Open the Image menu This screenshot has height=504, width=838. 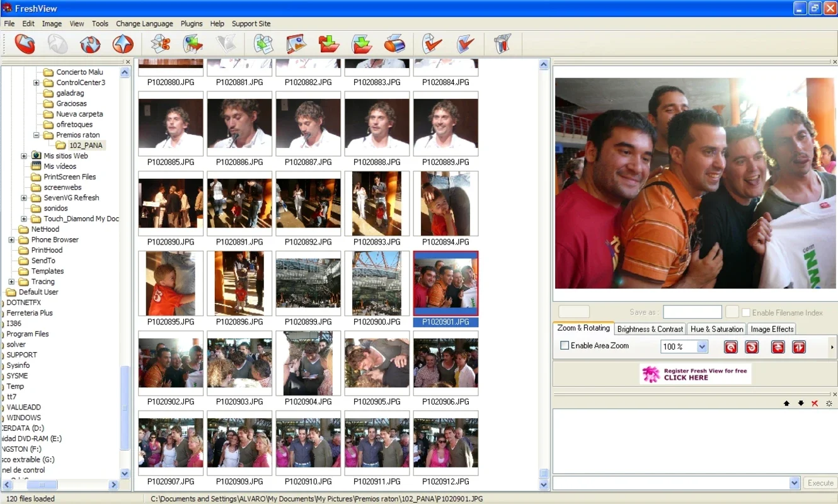52,24
